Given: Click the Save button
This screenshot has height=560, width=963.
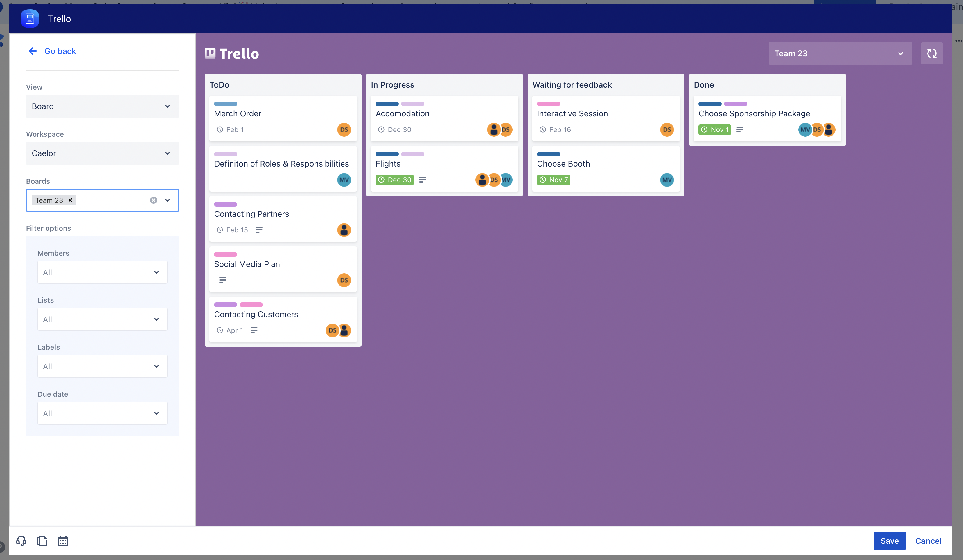Looking at the screenshot, I should (x=889, y=541).
